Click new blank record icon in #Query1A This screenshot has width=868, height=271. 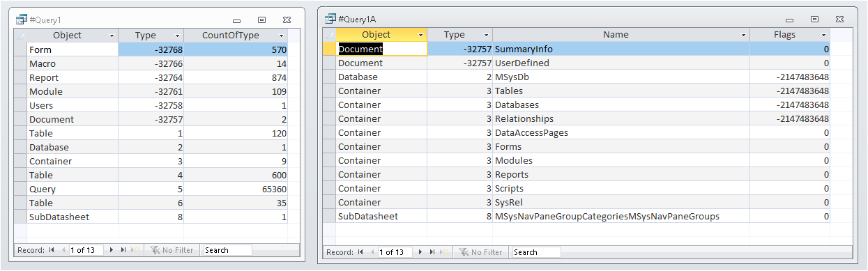tap(443, 252)
